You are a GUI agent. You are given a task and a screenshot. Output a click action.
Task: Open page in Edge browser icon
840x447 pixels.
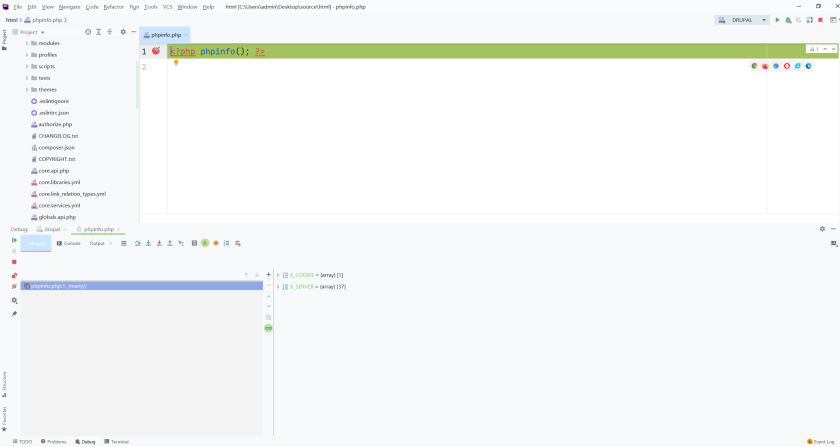click(x=808, y=66)
